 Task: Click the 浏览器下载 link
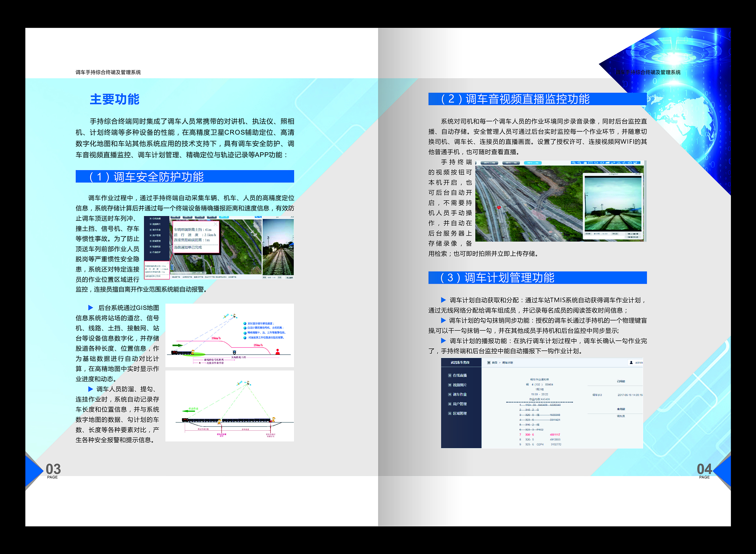click(x=232, y=277)
